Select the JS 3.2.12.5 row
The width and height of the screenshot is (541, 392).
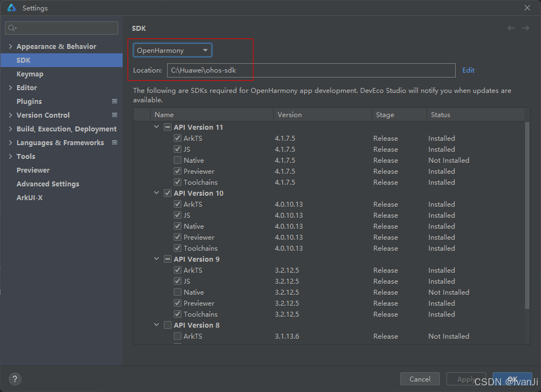pyautogui.click(x=329, y=281)
